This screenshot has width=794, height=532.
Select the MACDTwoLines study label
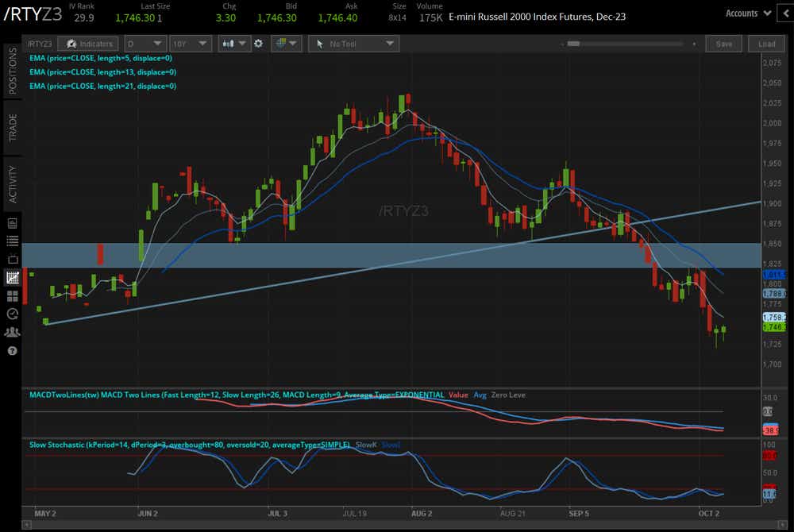237,395
